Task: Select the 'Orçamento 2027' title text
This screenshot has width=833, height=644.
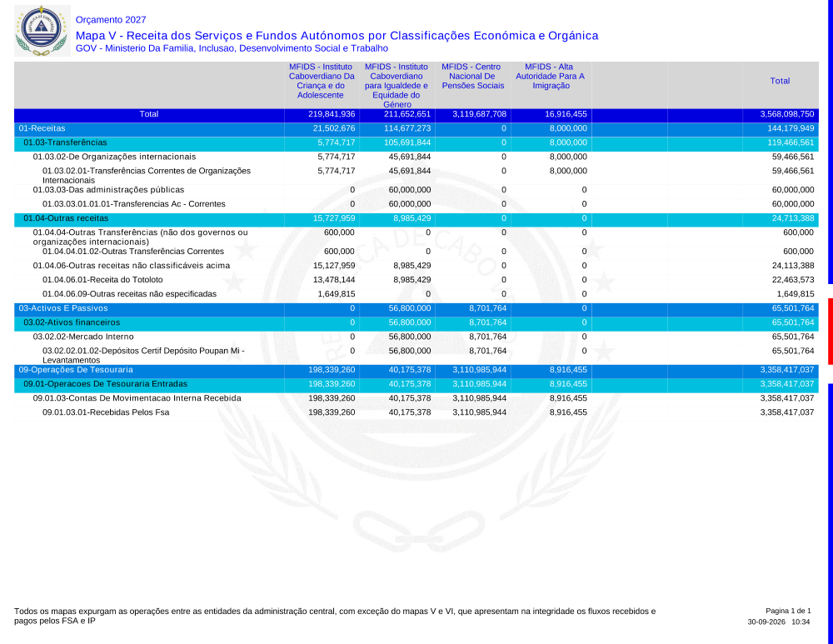Action: click(x=111, y=20)
